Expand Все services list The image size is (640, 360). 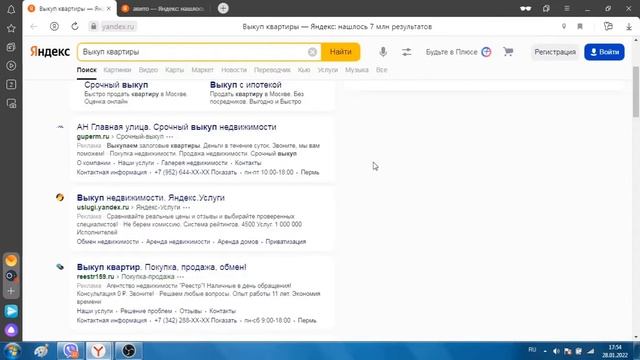(382, 70)
